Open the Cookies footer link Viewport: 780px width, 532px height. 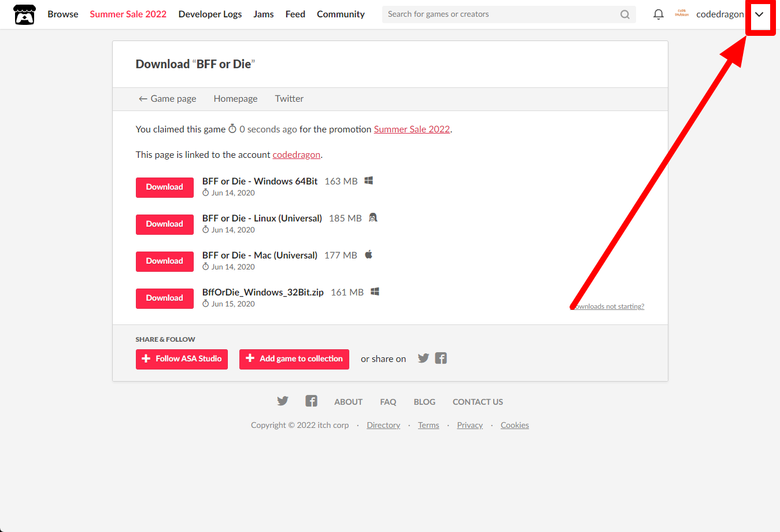coord(515,425)
